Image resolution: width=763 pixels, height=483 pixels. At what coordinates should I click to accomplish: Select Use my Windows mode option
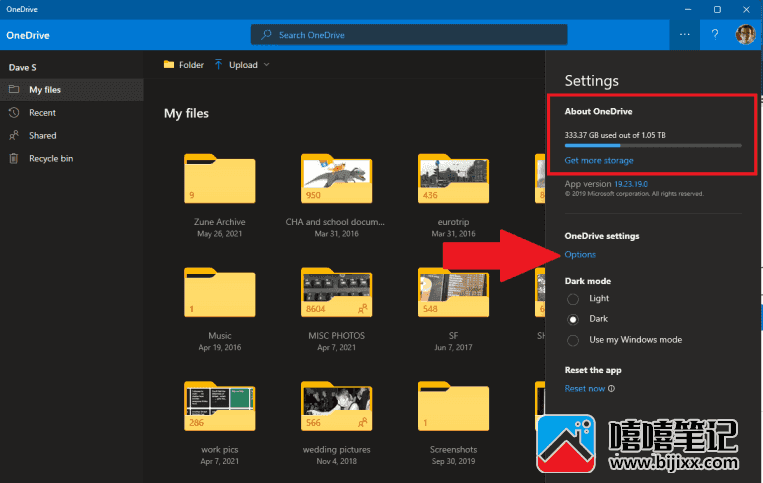(573, 340)
